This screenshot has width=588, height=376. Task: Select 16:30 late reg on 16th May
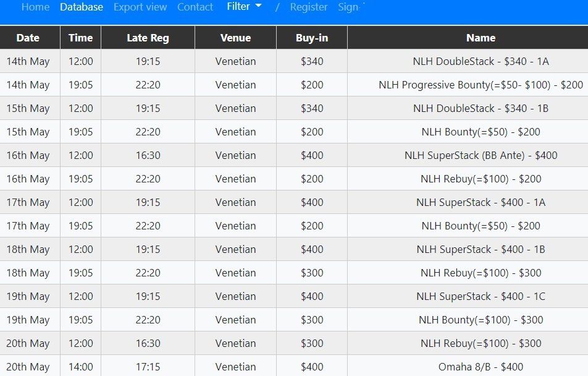click(148, 155)
